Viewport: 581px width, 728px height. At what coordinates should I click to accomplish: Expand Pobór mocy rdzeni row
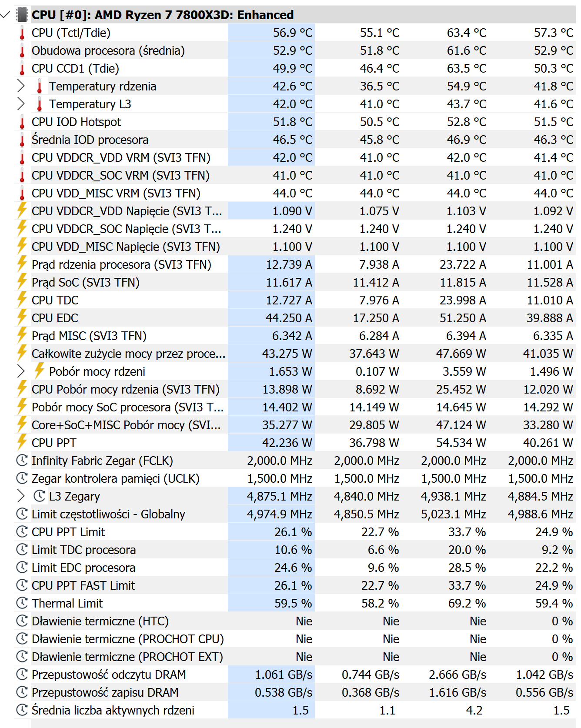point(20,371)
